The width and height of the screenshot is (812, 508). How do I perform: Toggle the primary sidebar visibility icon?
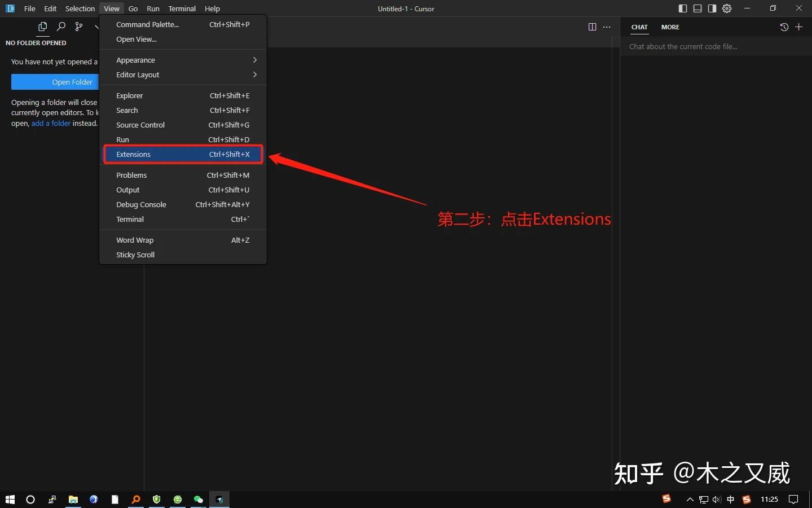(683, 8)
